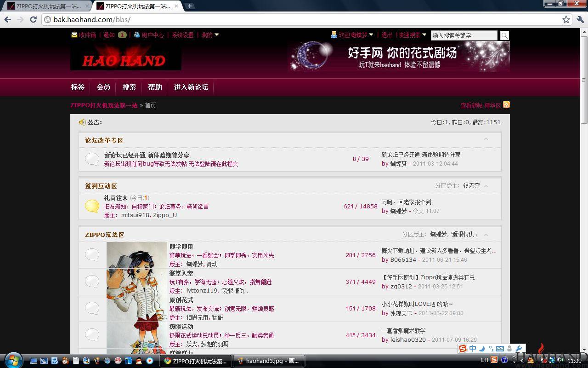This screenshot has height=368, width=588.
Task: Open a new browser tab
Action: [189, 6]
